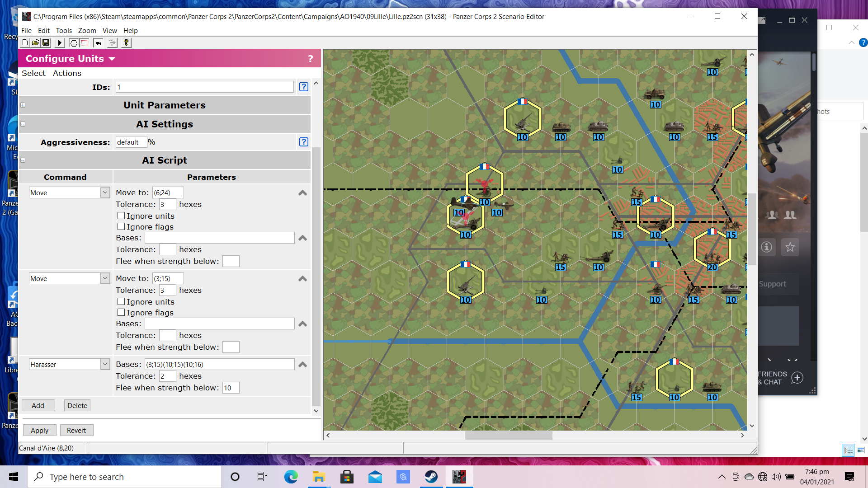
Task: Click the Harasser Flee when strength below field
Action: pyautogui.click(x=231, y=388)
